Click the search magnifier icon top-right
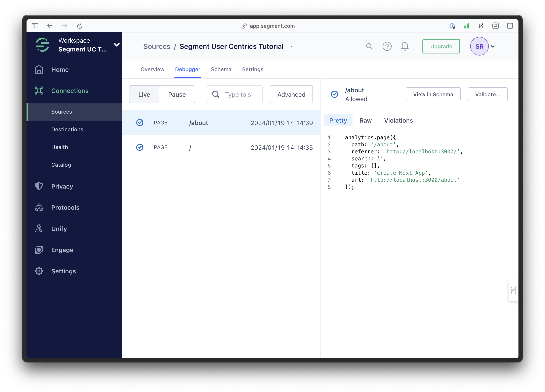 [x=369, y=47]
